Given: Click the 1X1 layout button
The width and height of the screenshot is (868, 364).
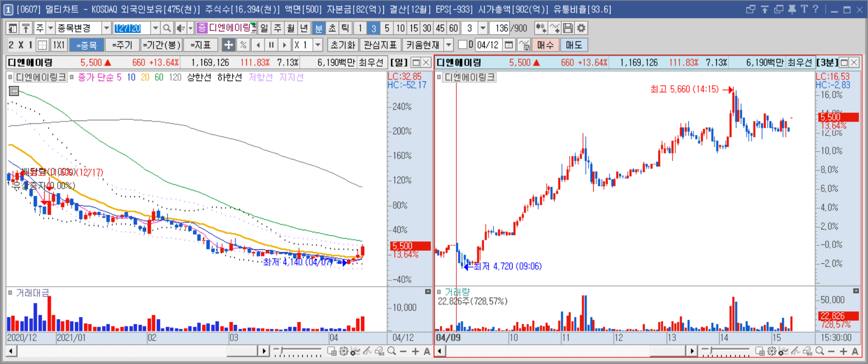Looking at the screenshot, I should [59, 45].
